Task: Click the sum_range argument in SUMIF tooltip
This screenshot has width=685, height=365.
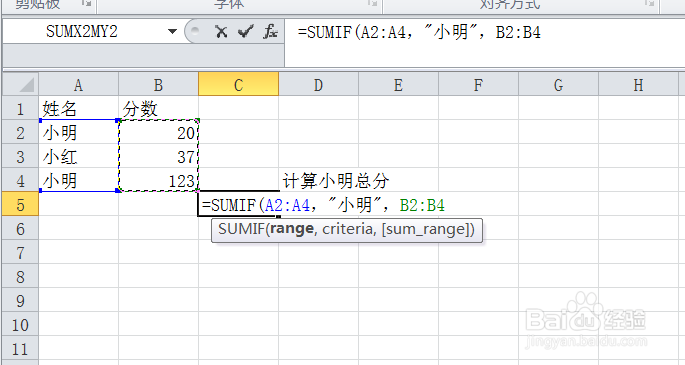Action: point(426,229)
